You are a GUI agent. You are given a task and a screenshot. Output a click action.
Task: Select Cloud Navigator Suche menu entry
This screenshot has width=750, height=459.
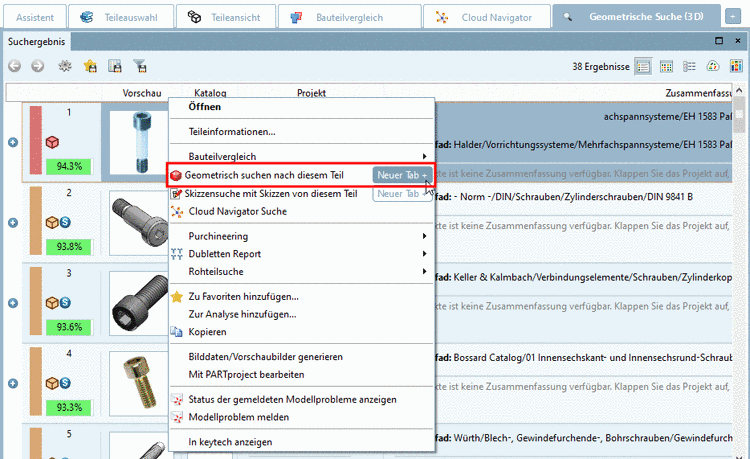click(302, 211)
